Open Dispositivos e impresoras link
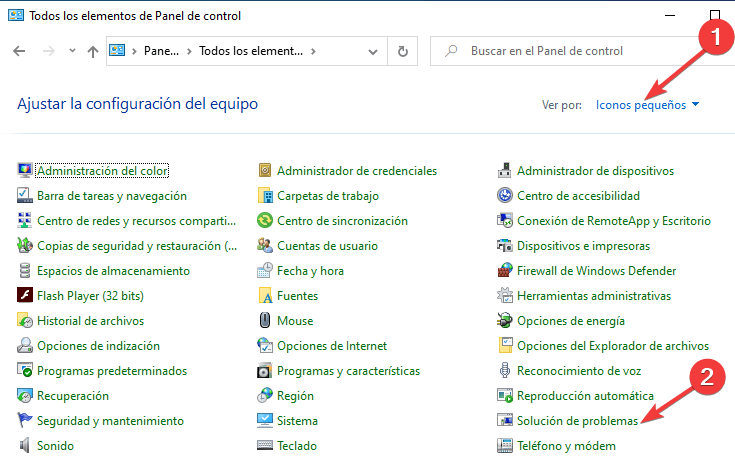 coord(583,246)
